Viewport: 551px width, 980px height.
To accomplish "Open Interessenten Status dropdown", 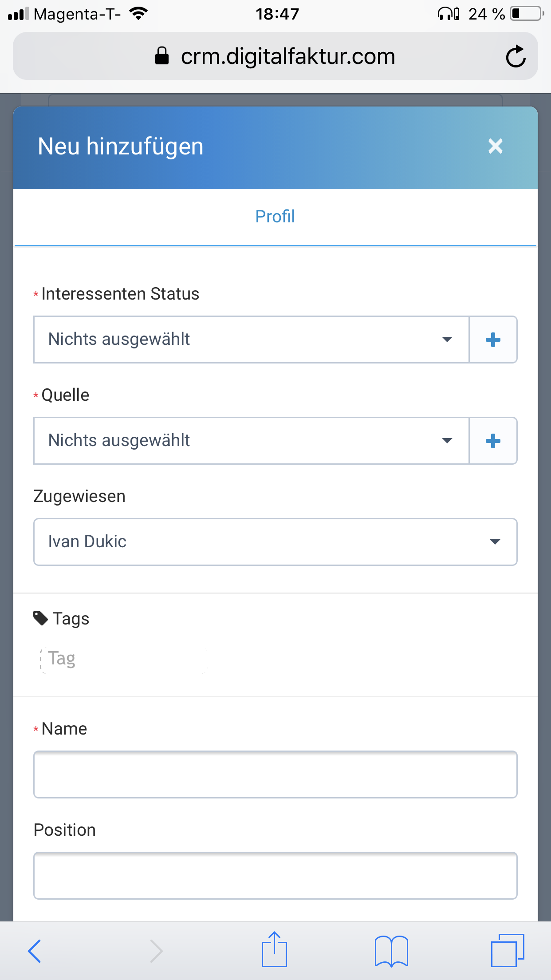I will pyautogui.click(x=252, y=340).
